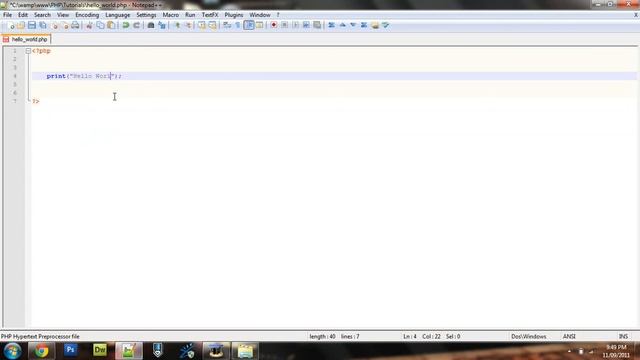Print the file using the printer icon
The height and width of the screenshot is (360, 640).
[x=75, y=25]
